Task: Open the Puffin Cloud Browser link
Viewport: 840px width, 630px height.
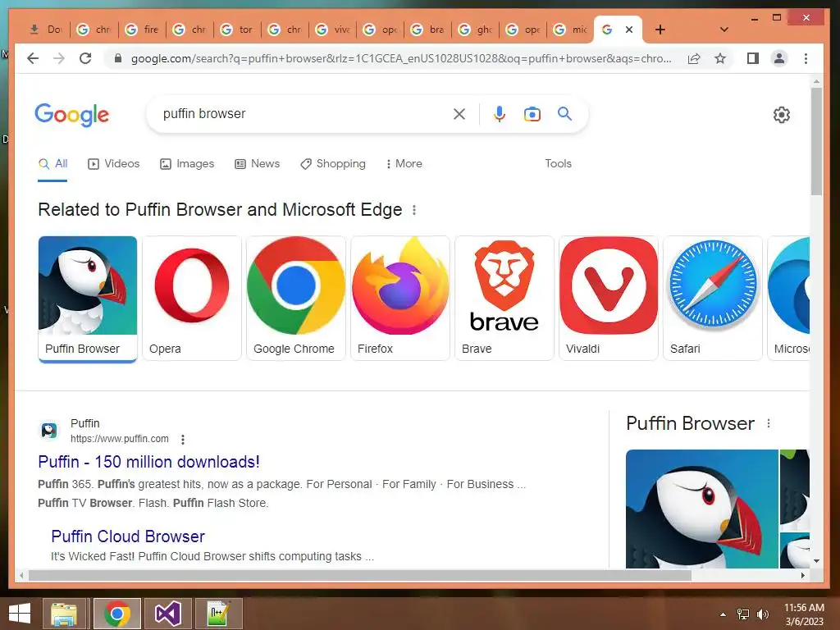Action: tap(128, 536)
